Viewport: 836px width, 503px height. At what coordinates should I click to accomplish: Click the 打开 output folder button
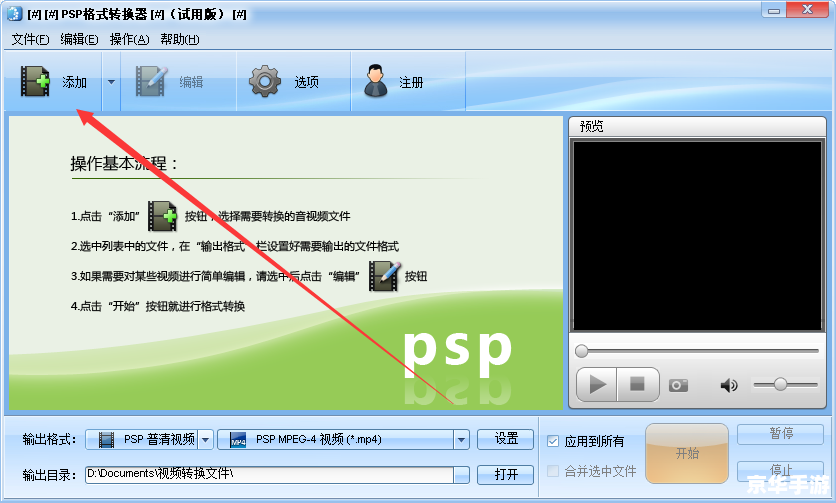coord(505,474)
